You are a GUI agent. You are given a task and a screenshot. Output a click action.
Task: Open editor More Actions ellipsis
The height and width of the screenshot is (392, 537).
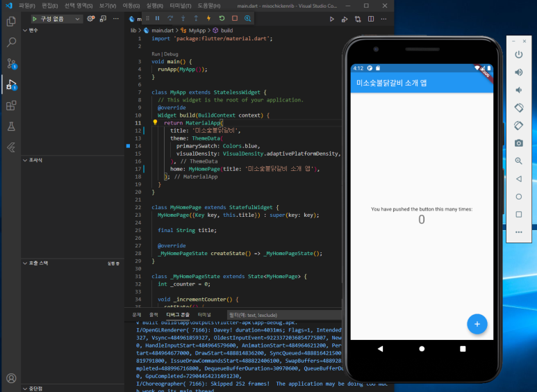(x=384, y=19)
